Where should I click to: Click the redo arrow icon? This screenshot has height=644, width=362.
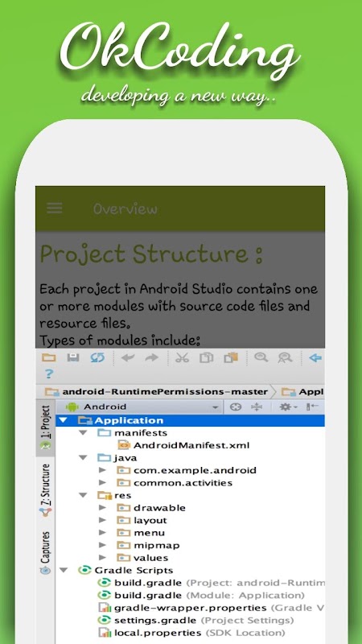(152, 357)
